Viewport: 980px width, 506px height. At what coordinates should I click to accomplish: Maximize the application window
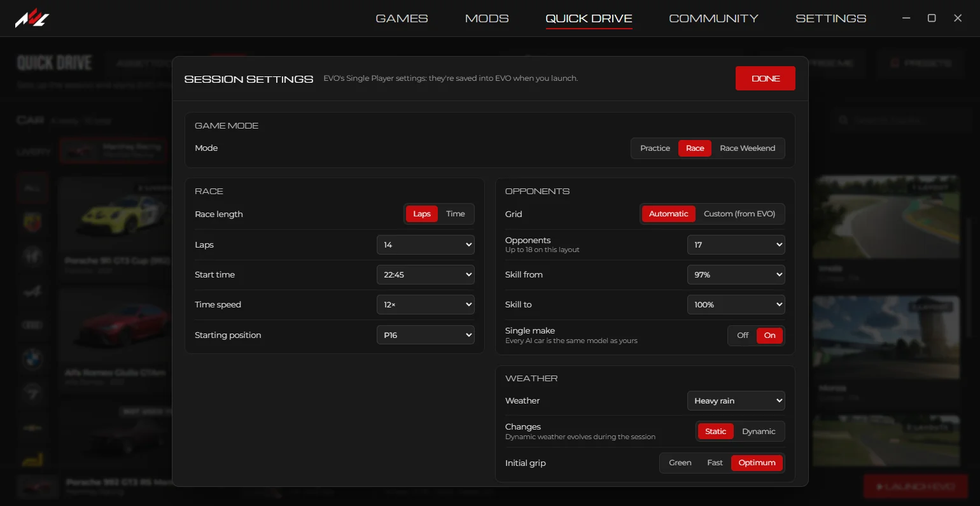(932, 18)
